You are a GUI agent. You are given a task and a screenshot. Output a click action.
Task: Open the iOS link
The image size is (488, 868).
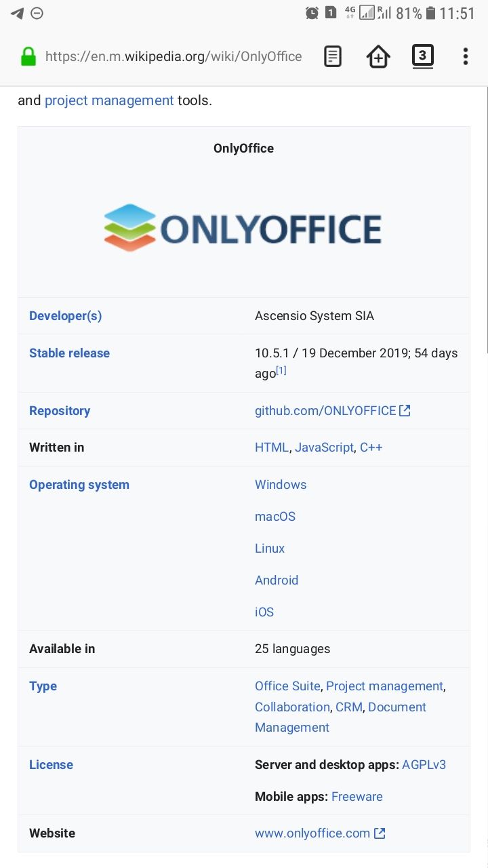click(x=264, y=612)
